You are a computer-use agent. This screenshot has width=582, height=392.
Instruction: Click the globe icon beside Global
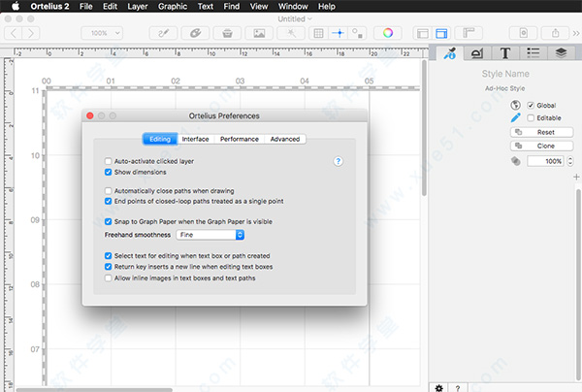pos(515,105)
